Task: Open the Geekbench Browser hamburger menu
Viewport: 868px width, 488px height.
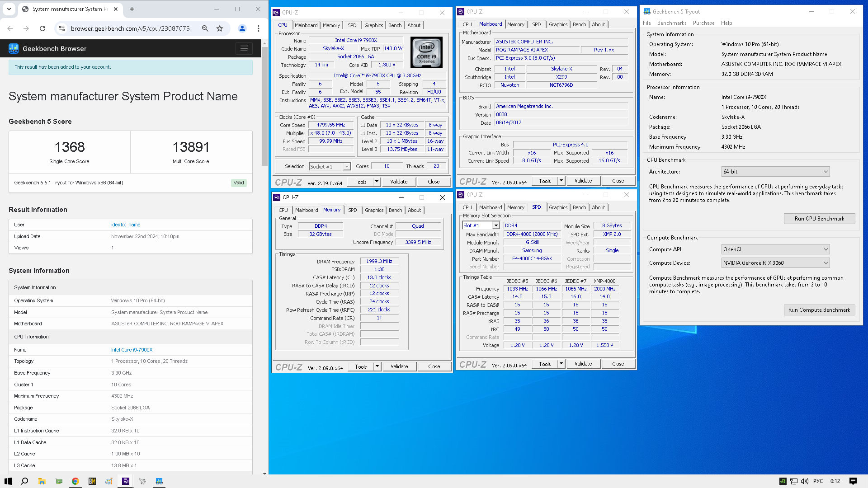Action: coord(244,48)
